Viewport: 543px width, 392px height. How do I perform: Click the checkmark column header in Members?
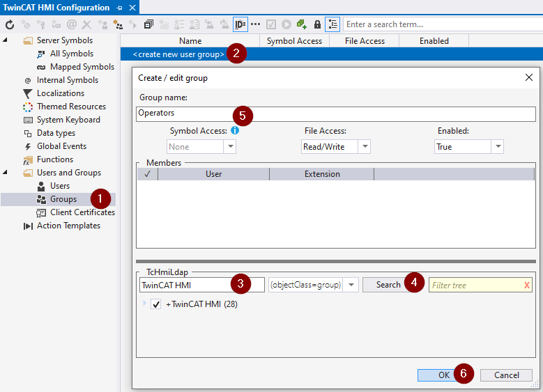148,174
